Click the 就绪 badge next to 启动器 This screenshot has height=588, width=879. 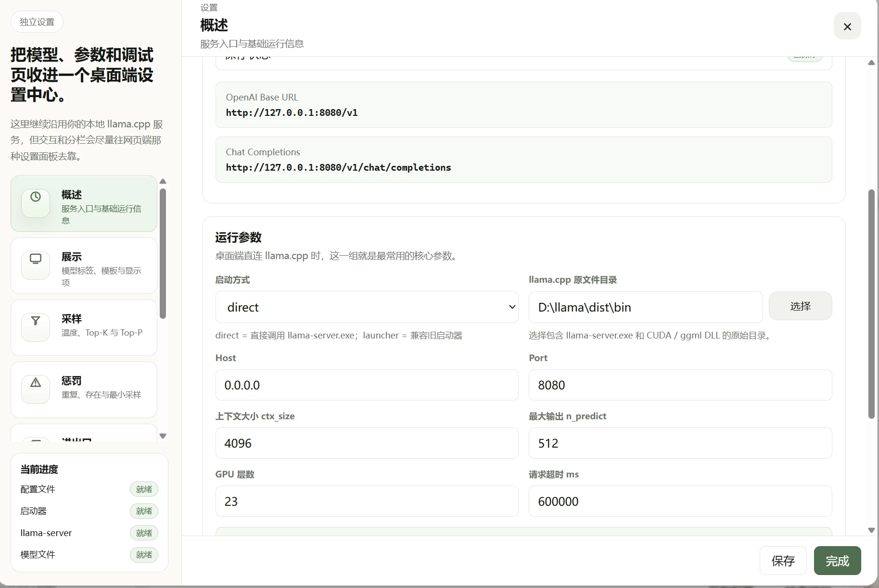144,511
